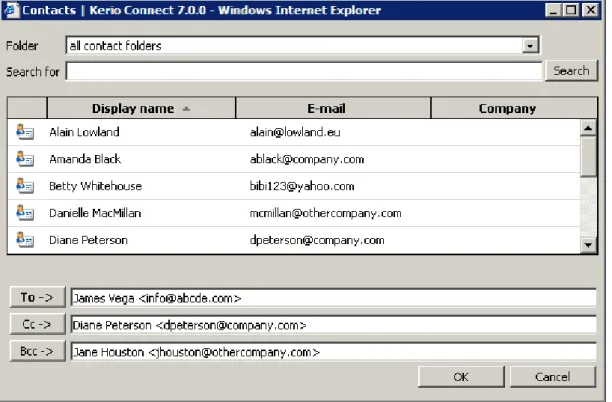612x402 pixels.
Task: Select contact name Danielle MacMillan
Action: tap(95, 213)
